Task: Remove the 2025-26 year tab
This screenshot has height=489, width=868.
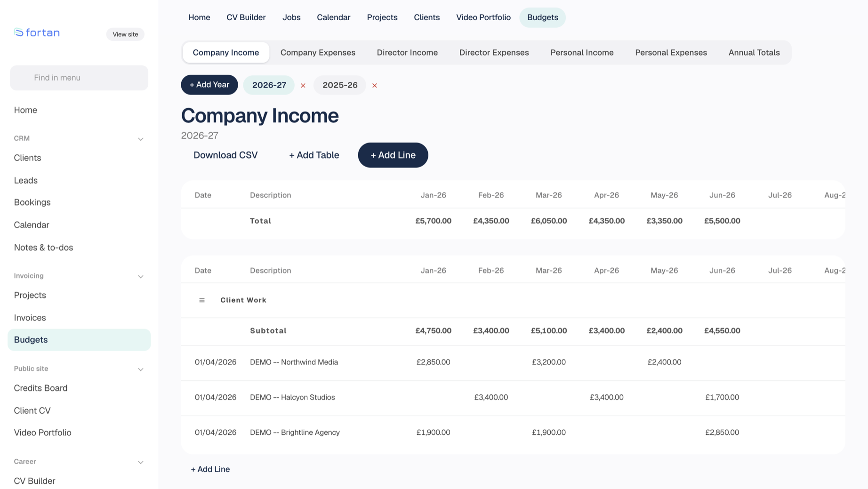Action: tap(375, 85)
